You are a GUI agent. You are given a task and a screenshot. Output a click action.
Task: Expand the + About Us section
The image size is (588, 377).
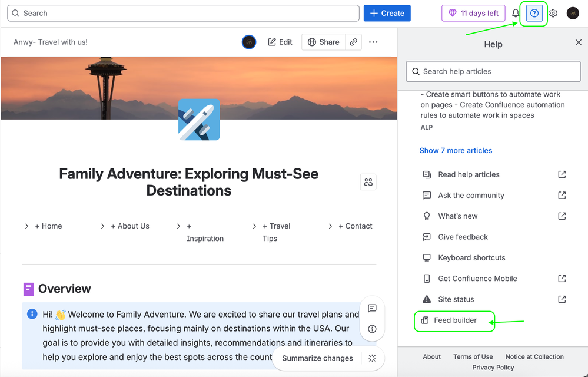pyautogui.click(x=102, y=226)
